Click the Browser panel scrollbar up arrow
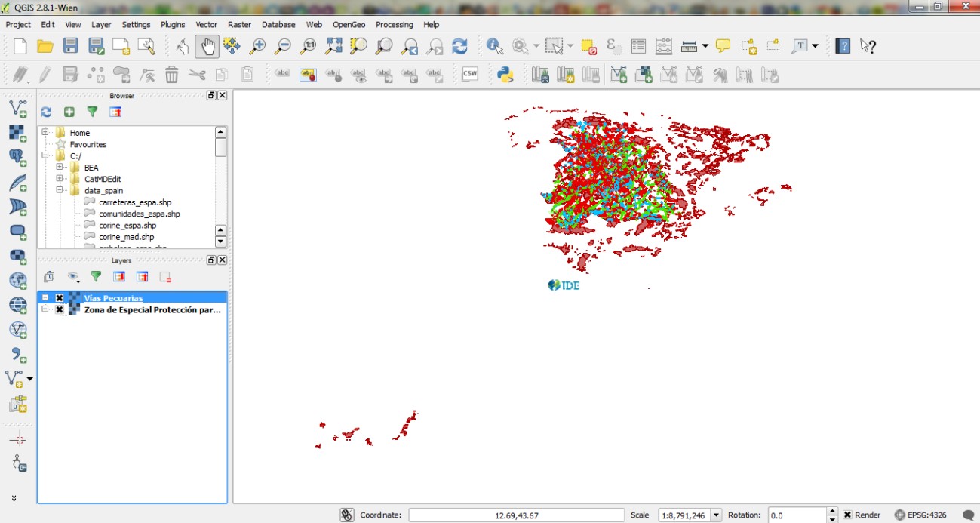 [x=220, y=132]
